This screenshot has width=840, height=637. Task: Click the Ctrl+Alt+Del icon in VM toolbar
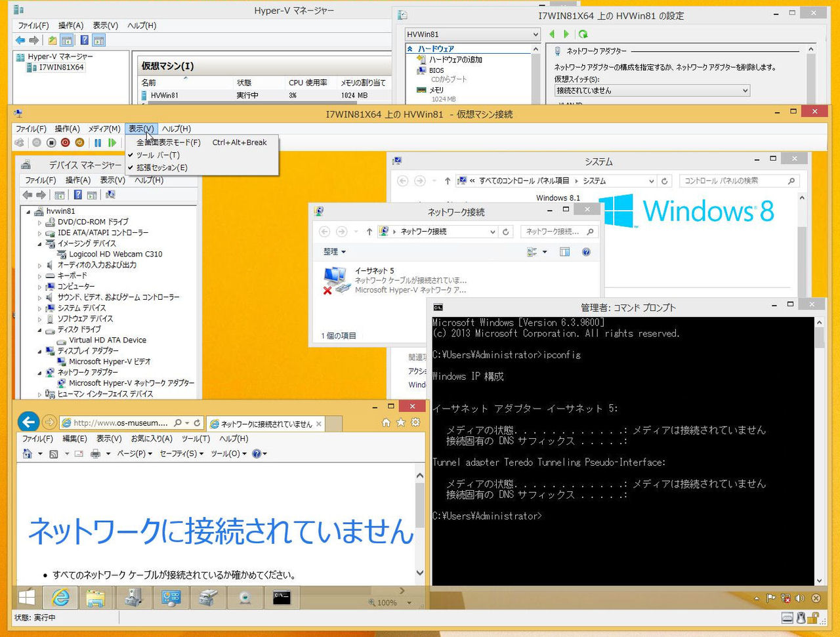click(x=20, y=142)
